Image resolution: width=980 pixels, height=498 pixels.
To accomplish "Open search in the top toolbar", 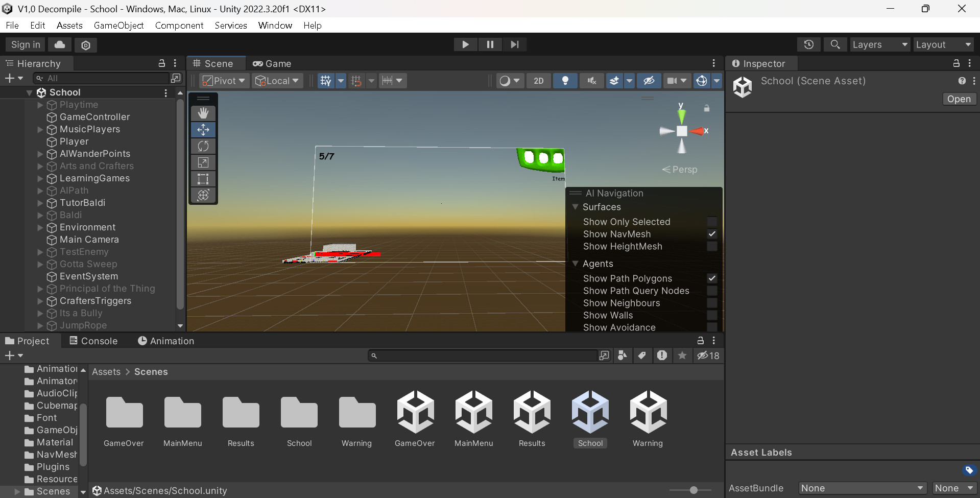I will (835, 44).
